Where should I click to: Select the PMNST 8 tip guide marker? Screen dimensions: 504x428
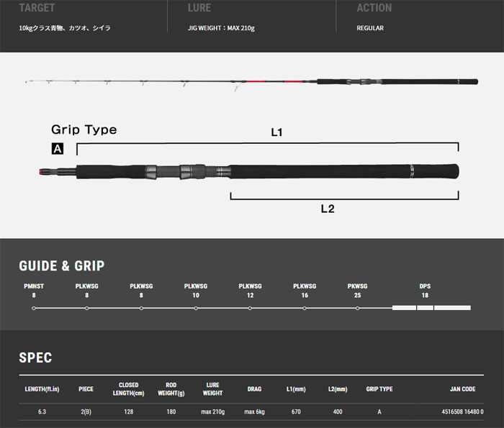[34, 308]
